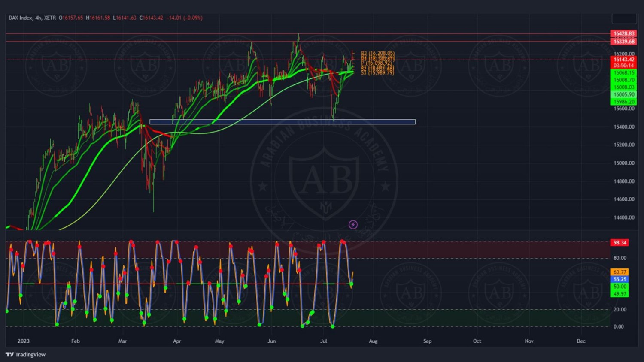The height and width of the screenshot is (362, 644).
Task: Click the 15200.00 price scale level
Action: coord(624,145)
